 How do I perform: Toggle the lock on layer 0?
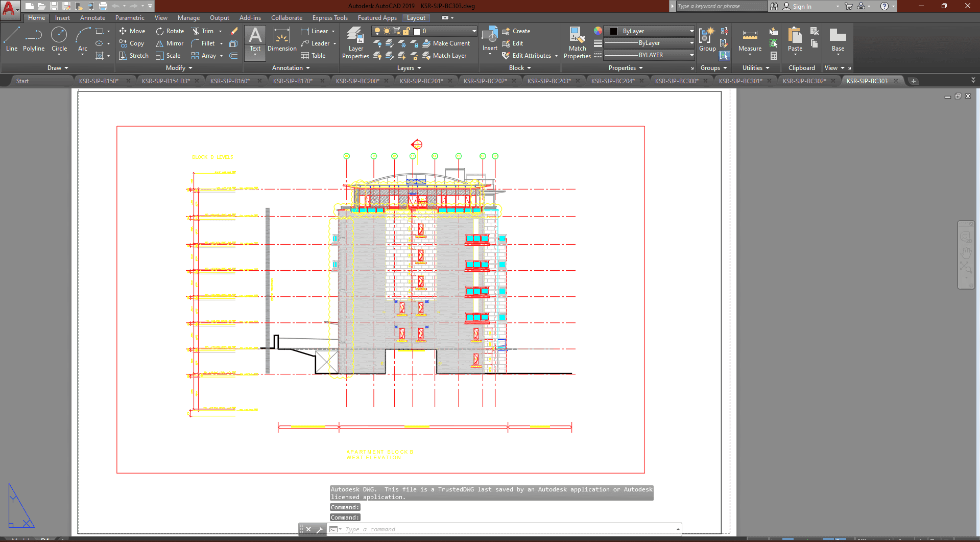pos(407,31)
